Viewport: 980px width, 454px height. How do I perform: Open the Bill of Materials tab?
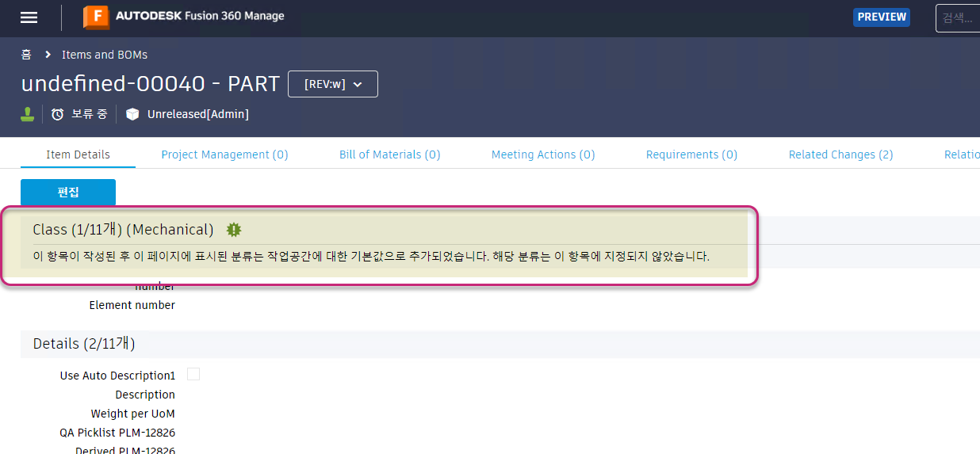tap(389, 155)
